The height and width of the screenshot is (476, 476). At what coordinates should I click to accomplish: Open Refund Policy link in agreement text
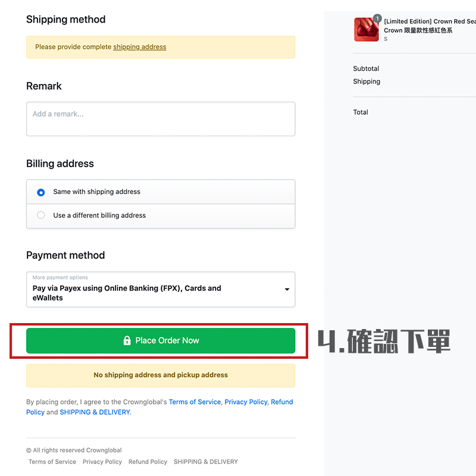(x=281, y=402)
